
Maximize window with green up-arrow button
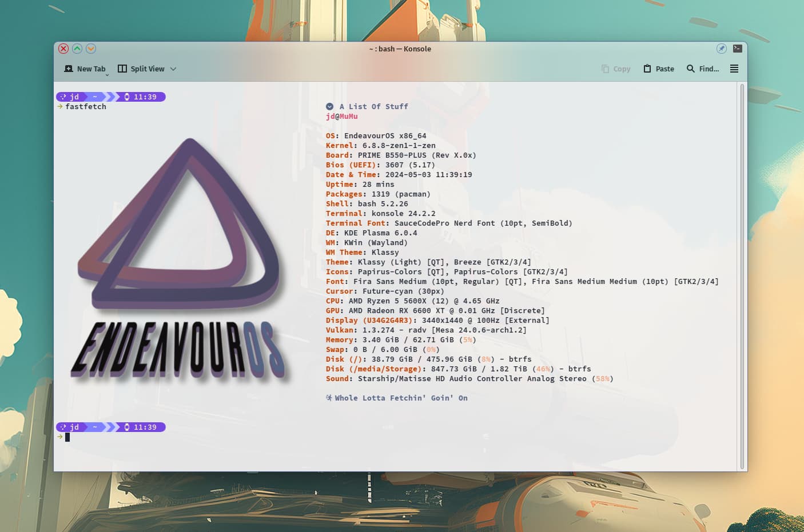[77, 49]
